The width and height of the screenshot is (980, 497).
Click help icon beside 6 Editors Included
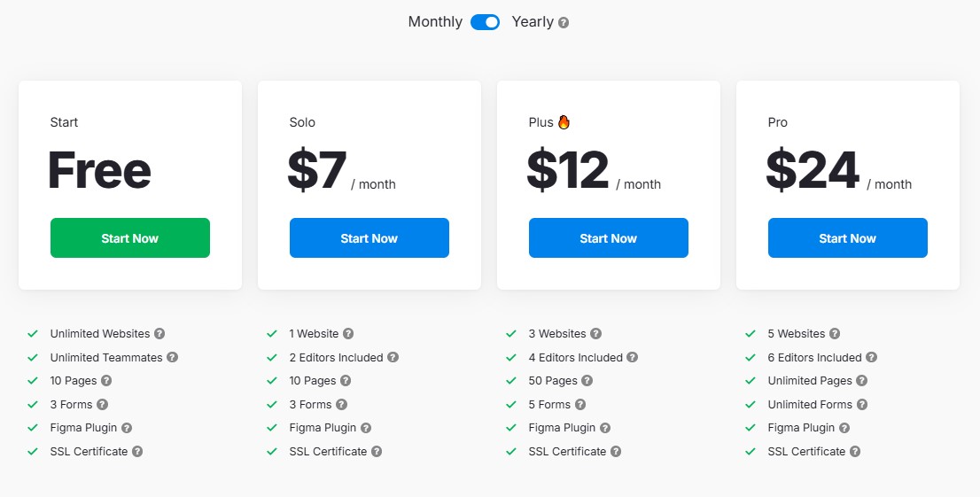872,358
